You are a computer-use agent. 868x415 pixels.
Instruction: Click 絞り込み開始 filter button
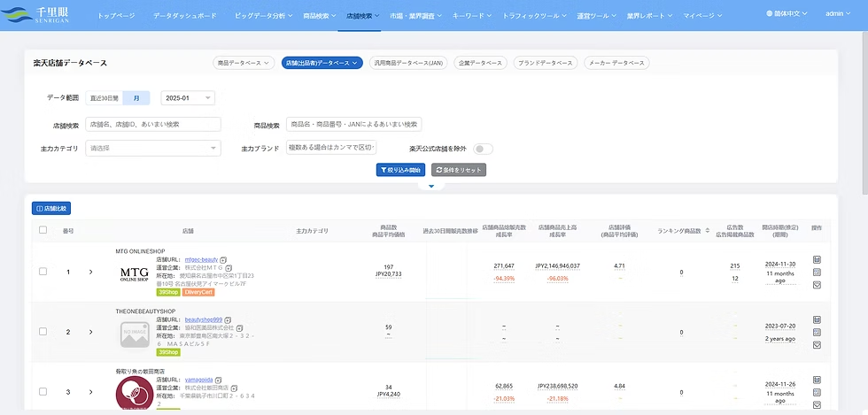(400, 170)
